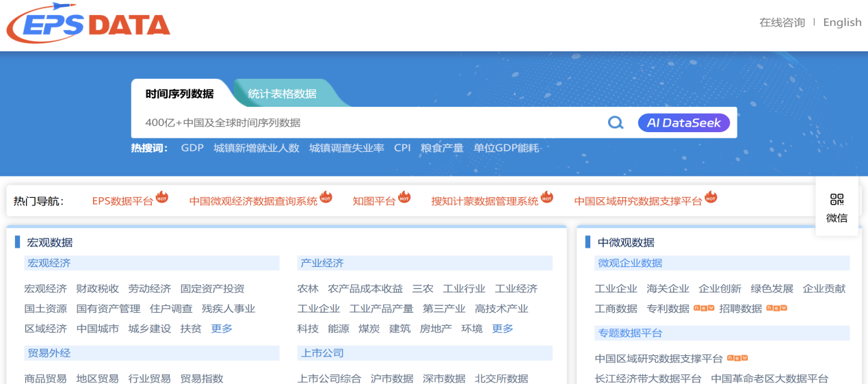
Task: Select hot search term 城镇调查失业率
Action: [347, 148]
